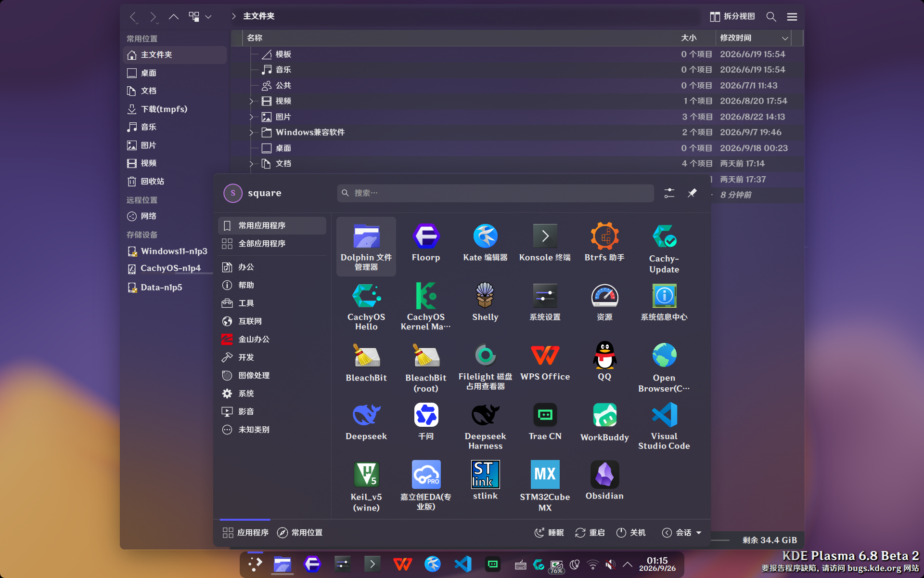Launch Btrfs 助手
This screenshot has height=578, width=924.
click(604, 243)
